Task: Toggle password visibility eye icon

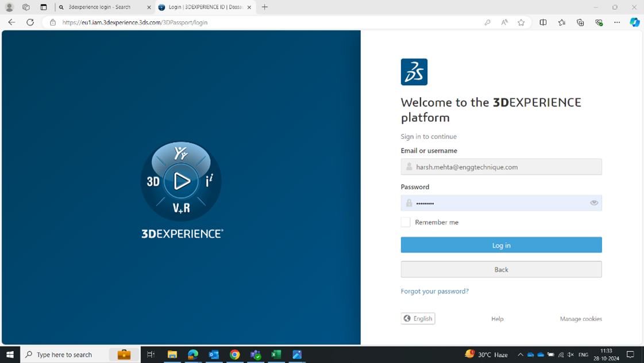Action: click(594, 202)
